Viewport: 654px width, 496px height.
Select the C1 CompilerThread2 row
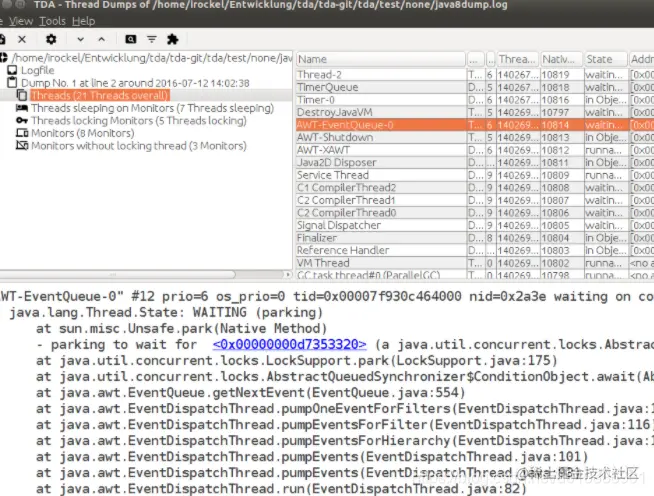475,187
